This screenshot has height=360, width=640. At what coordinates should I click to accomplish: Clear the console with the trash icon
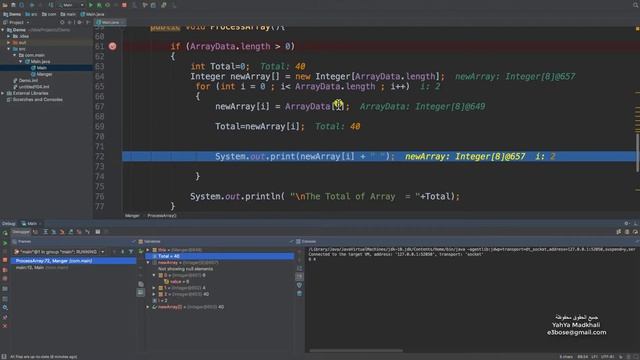click(x=299, y=293)
